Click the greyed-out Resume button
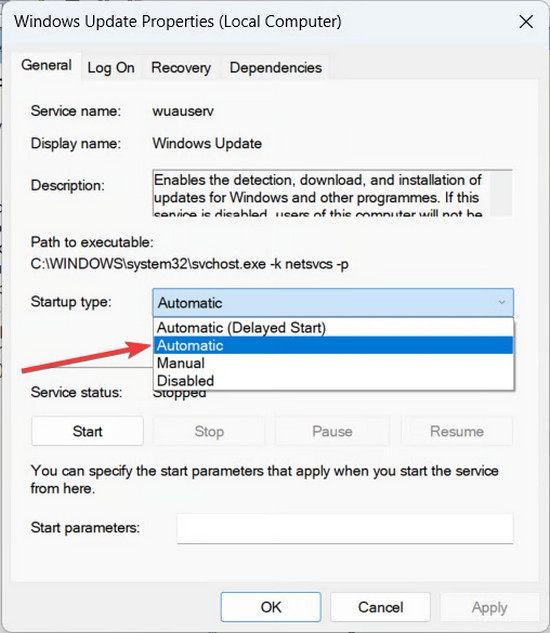Screen dimensions: 550x633 (x=457, y=431)
